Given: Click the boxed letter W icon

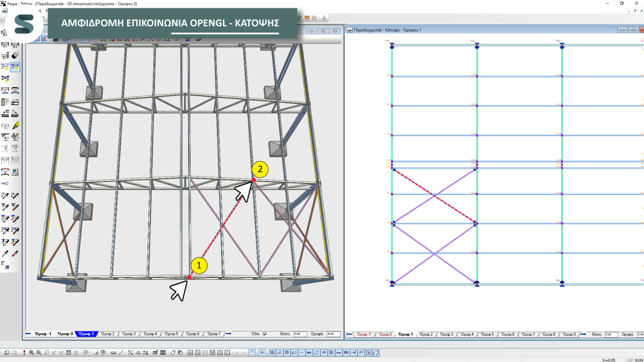Looking at the screenshot, I should [212, 353].
